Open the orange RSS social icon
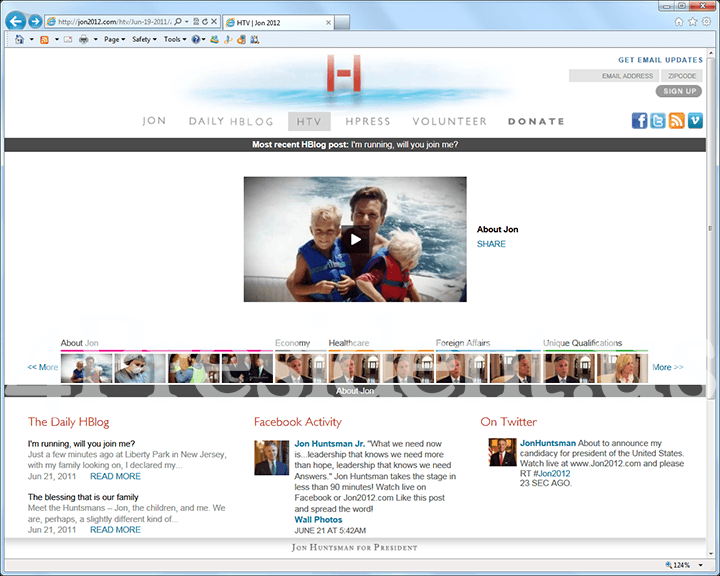The height and width of the screenshot is (576, 720). (676, 121)
